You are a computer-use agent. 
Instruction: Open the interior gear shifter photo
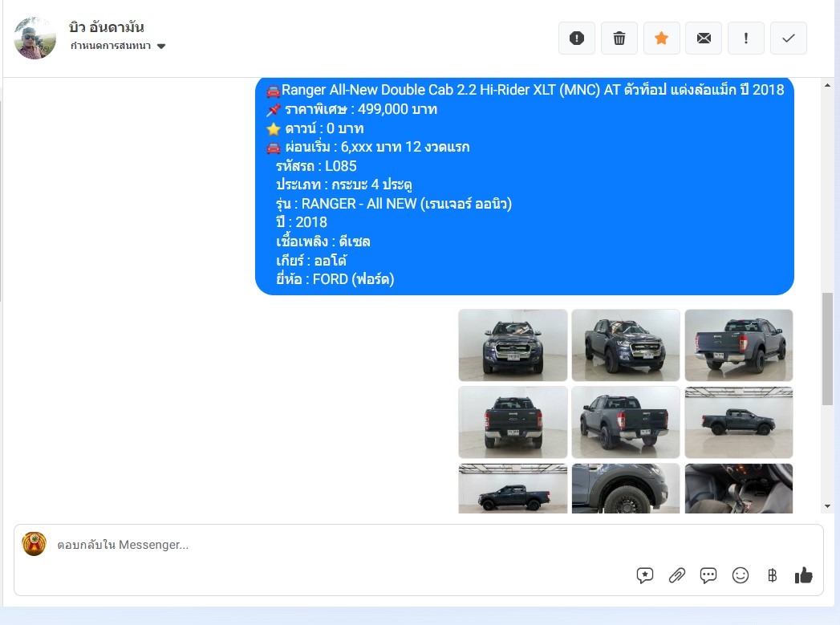[739, 489]
